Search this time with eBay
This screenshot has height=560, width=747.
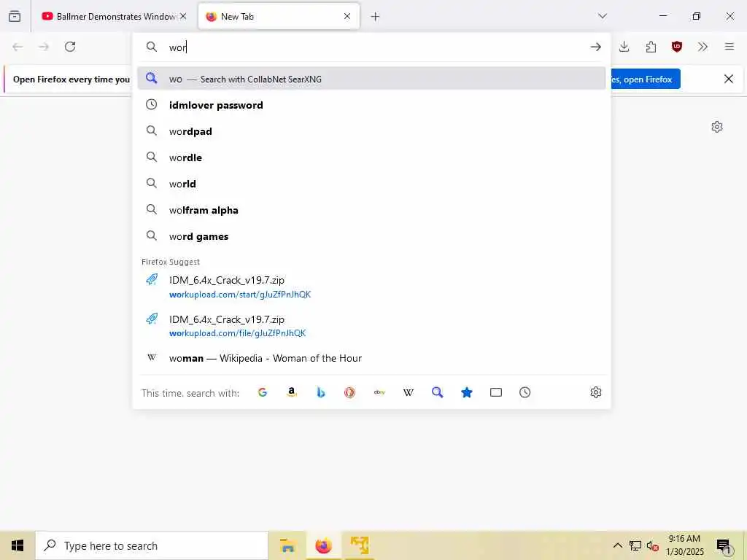[x=379, y=392]
